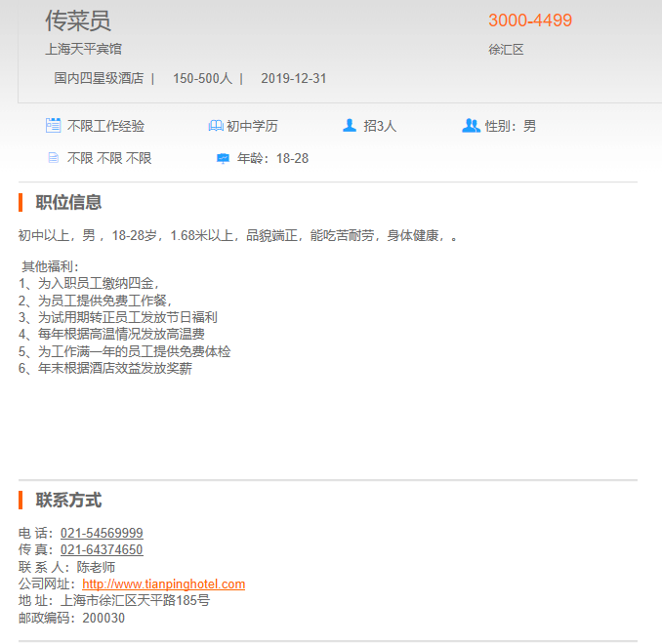Click the icon next to 年龄：18-28

[x=223, y=158]
